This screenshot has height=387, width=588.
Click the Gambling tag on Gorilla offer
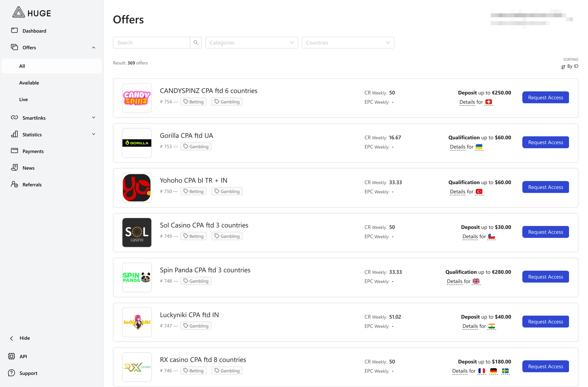pos(196,146)
